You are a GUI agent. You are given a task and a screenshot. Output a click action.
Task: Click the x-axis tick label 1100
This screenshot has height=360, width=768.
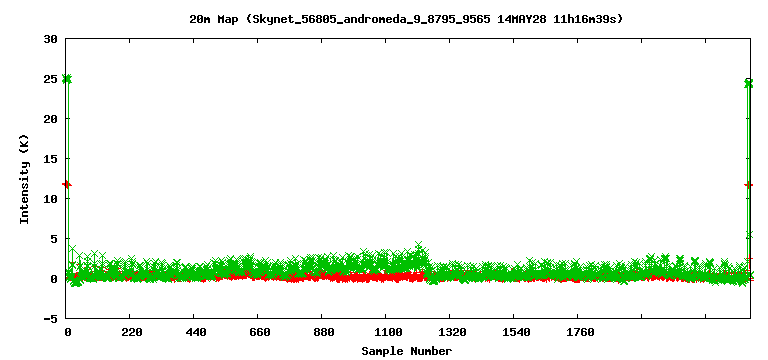(x=388, y=333)
